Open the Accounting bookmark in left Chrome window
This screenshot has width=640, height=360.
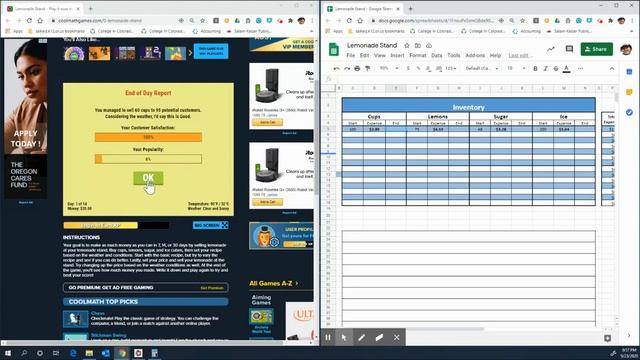pyautogui.click(x=207, y=31)
